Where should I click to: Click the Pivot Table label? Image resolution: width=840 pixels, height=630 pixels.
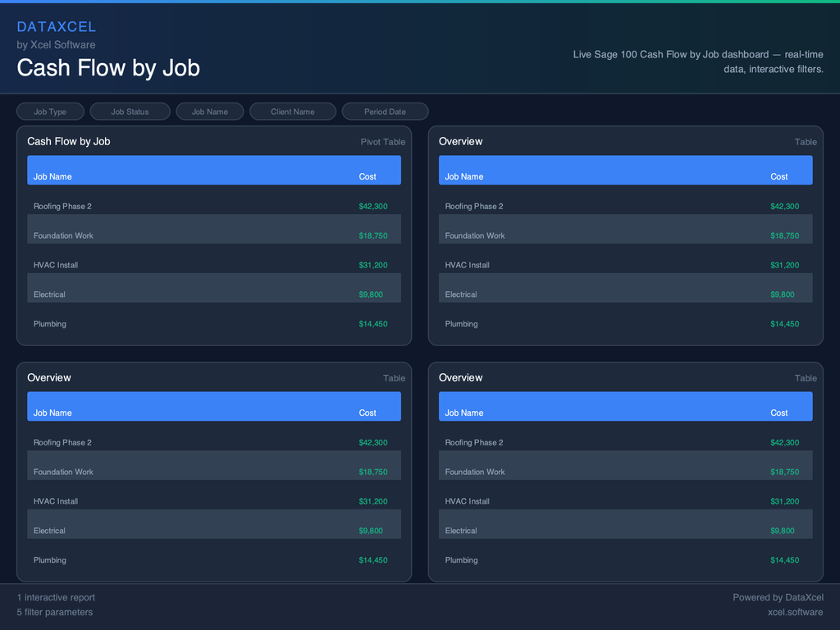382,142
